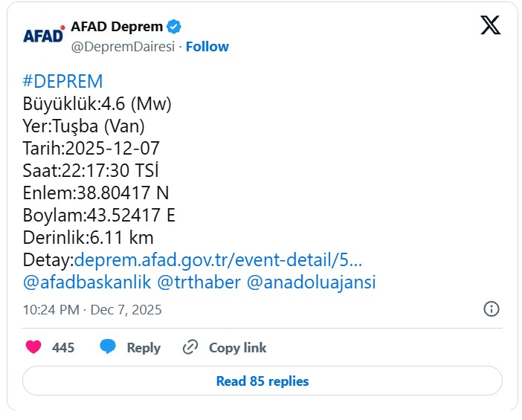522x420 pixels.
Task: Visit the @trthaber mention
Action: (x=199, y=282)
